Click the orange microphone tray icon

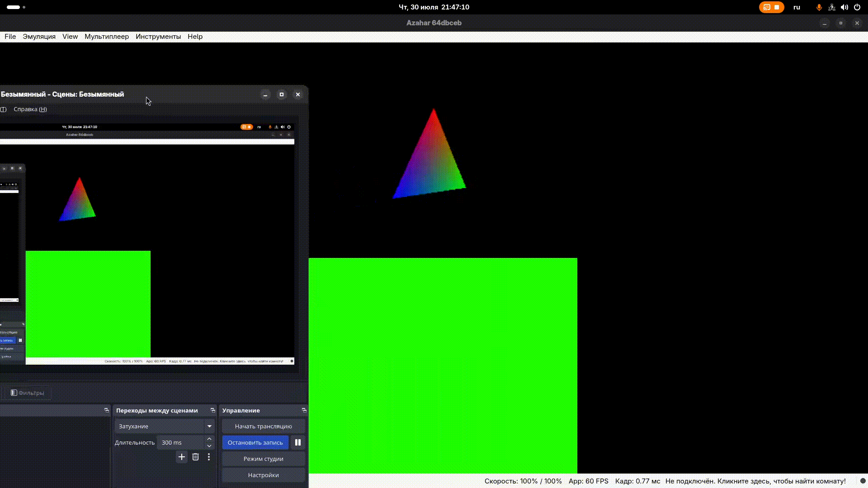[x=819, y=7]
